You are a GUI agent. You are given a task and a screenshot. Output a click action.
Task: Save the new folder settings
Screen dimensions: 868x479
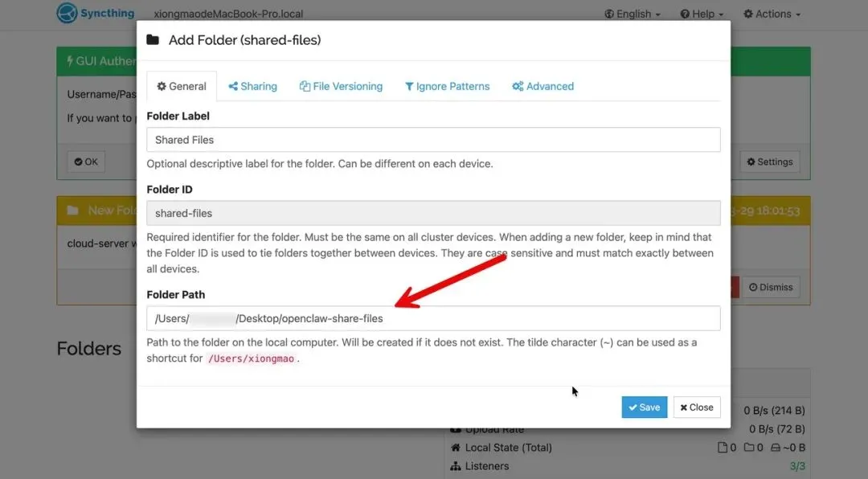tap(644, 407)
